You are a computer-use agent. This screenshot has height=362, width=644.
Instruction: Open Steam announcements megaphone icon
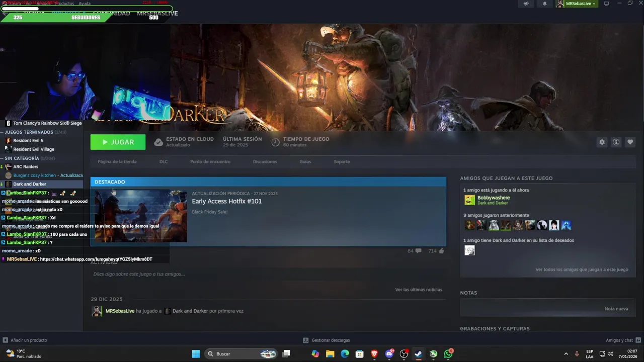point(526,4)
